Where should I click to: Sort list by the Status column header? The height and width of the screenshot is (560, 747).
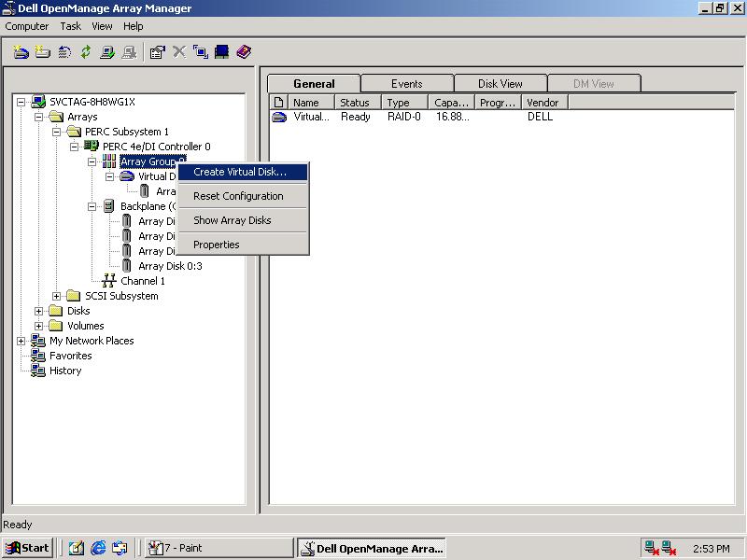(359, 103)
